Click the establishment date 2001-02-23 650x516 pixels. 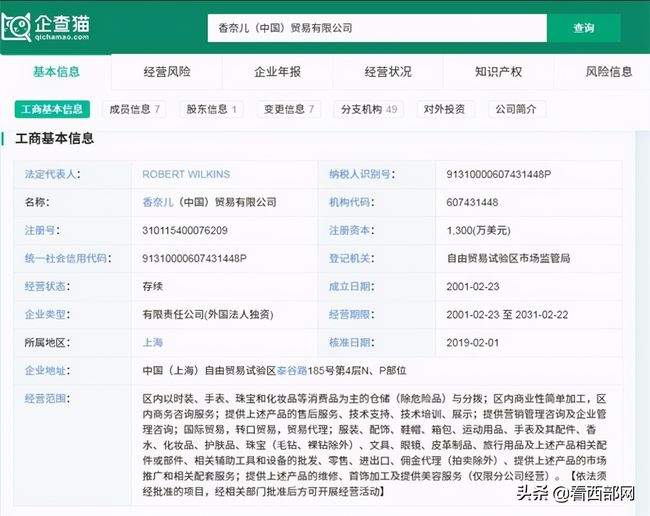[x=473, y=286]
